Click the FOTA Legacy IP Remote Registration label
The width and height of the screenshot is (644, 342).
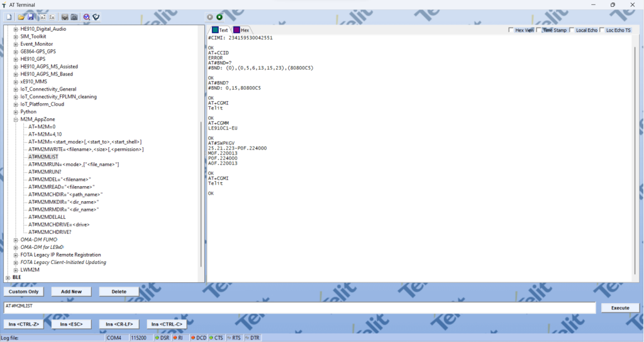[x=61, y=255]
